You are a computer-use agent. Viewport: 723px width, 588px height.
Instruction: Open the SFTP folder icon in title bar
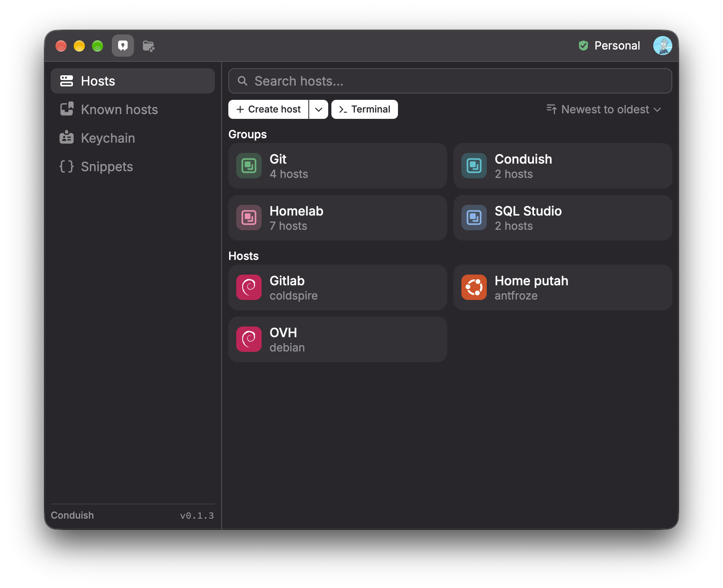pyautogui.click(x=149, y=46)
